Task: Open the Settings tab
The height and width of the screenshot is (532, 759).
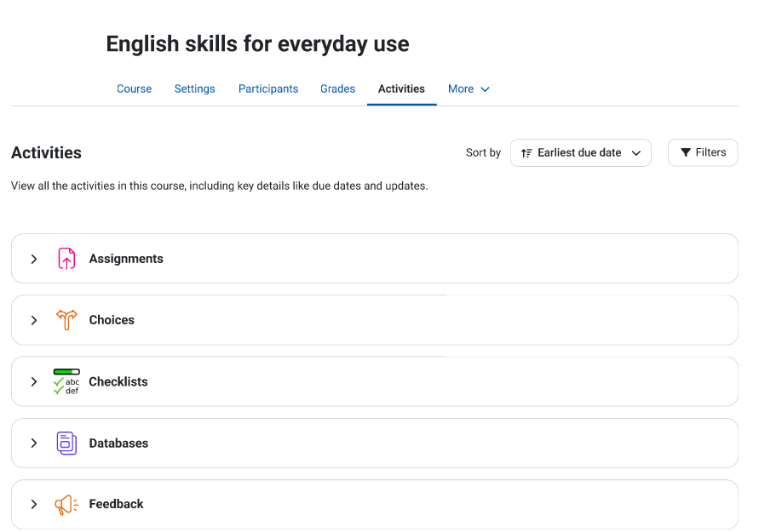Action: [194, 89]
